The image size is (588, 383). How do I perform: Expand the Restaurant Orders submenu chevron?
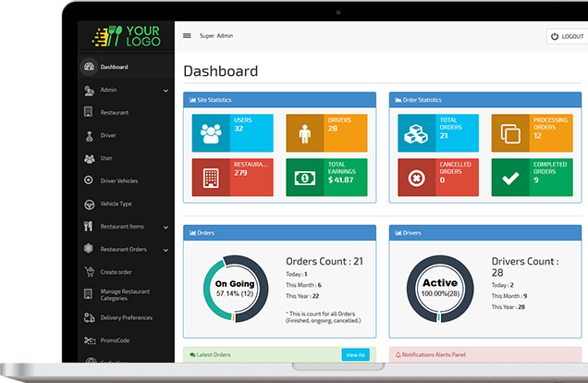click(x=165, y=250)
